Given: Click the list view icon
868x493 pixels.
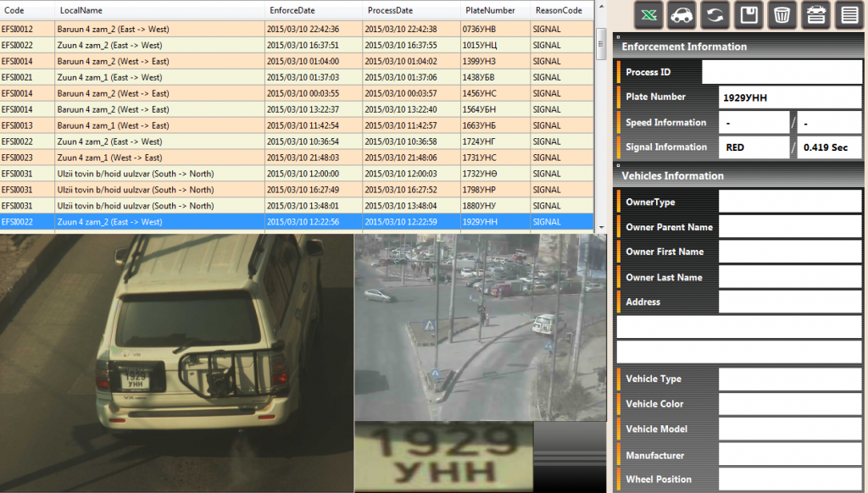Looking at the screenshot, I should (848, 15).
